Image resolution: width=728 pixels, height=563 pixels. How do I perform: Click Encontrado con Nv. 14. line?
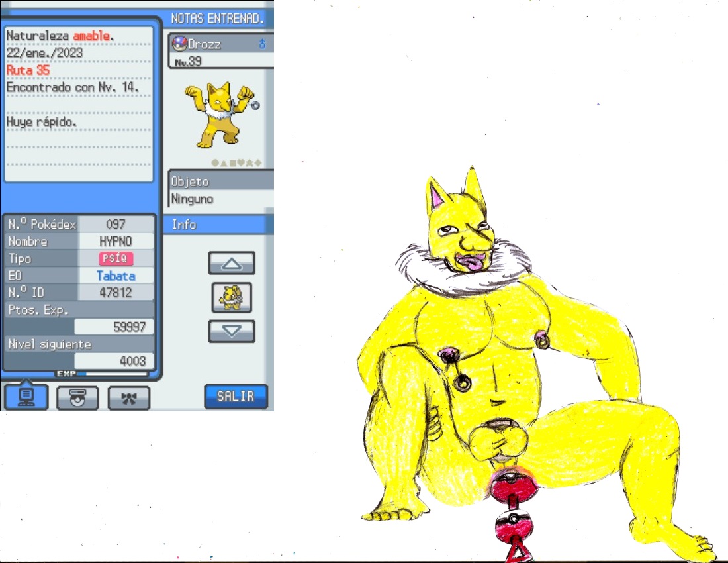click(x=72, y=87)
